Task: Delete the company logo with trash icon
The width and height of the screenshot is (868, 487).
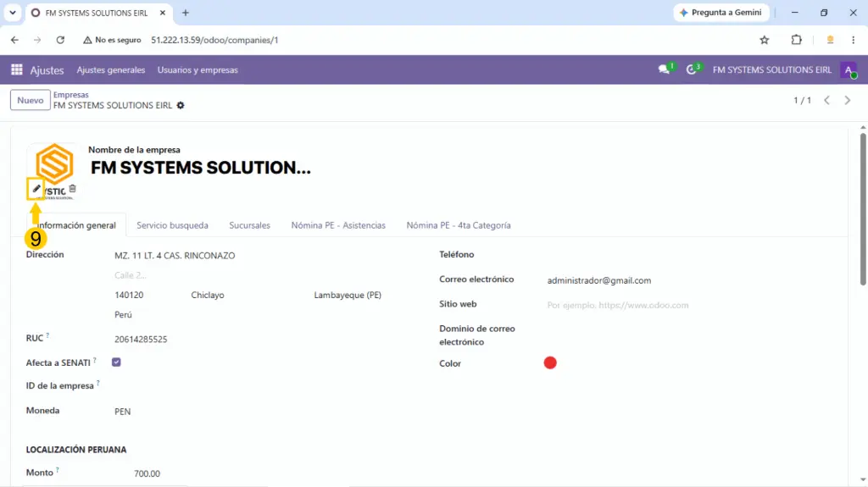Action: [73, 189]
